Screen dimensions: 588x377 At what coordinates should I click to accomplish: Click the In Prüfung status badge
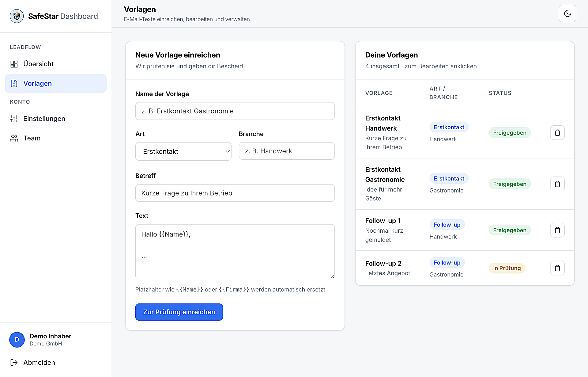point(507,268)
